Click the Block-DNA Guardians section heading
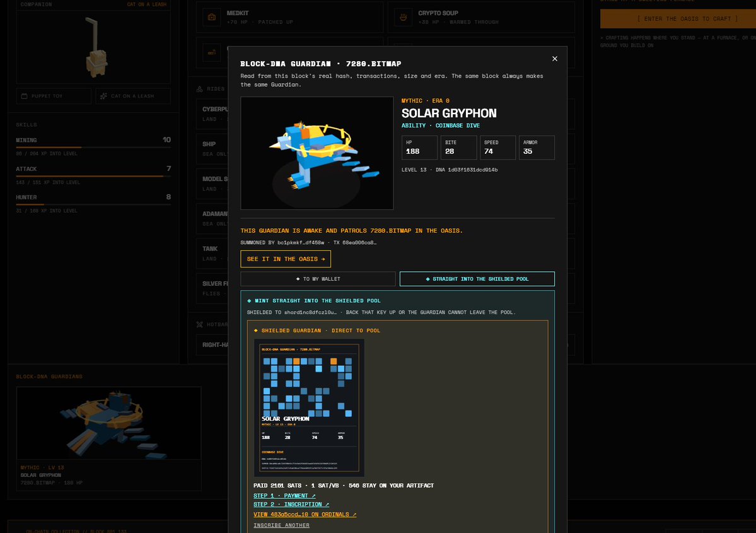 tap(49, 377)
